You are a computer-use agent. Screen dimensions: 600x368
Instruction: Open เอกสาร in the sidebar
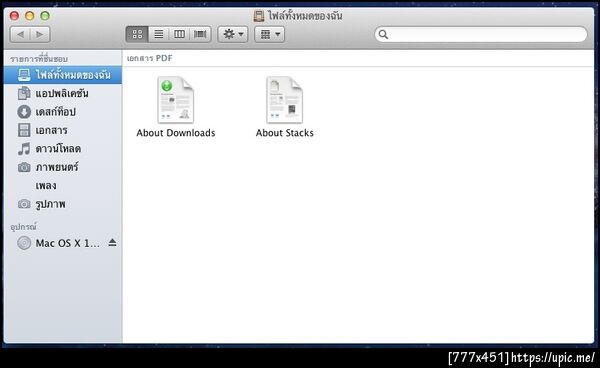pos(63,130)
